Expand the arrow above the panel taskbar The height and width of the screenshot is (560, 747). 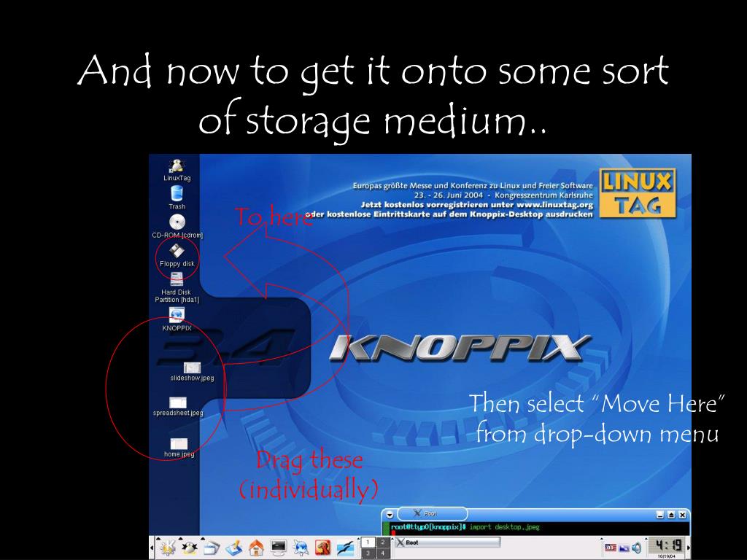[392, 539]
